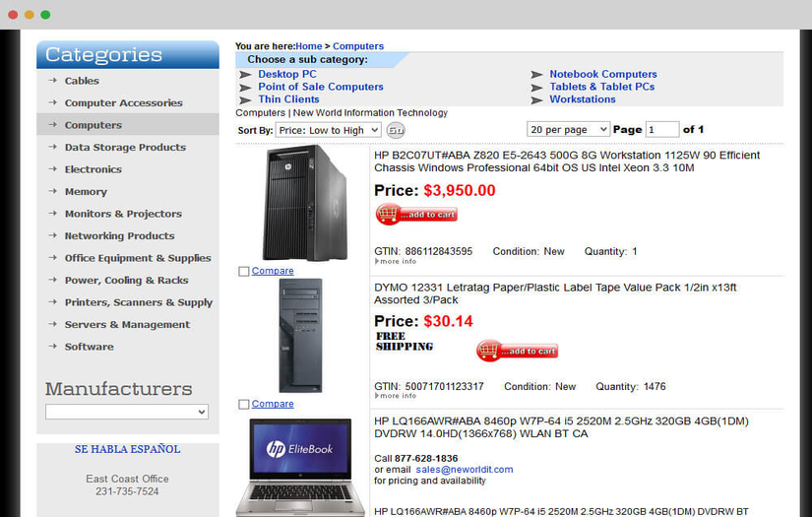812x517 pixels.
Task: Click into the Page number field
Action: pyautogui.click(x=662, y=129)
